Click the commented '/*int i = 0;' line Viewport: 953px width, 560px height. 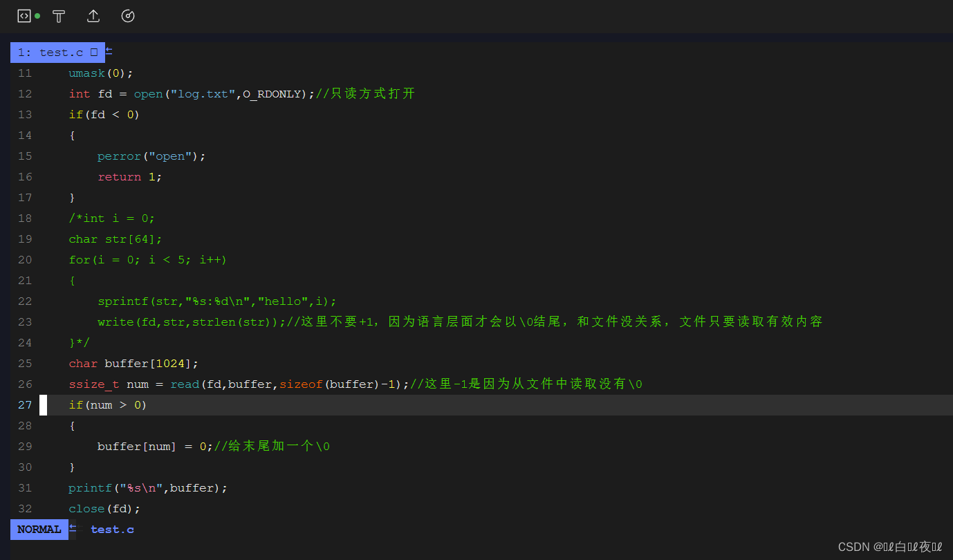(111, 218)
